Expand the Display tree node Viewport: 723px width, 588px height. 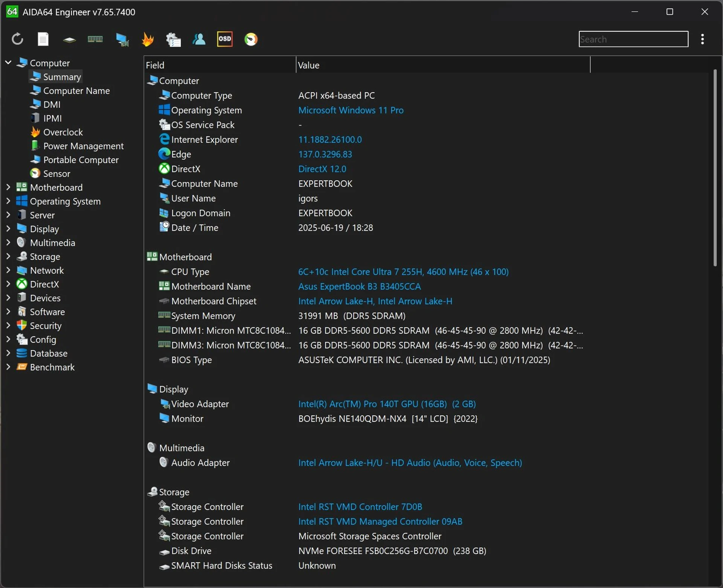coord(8,228)
